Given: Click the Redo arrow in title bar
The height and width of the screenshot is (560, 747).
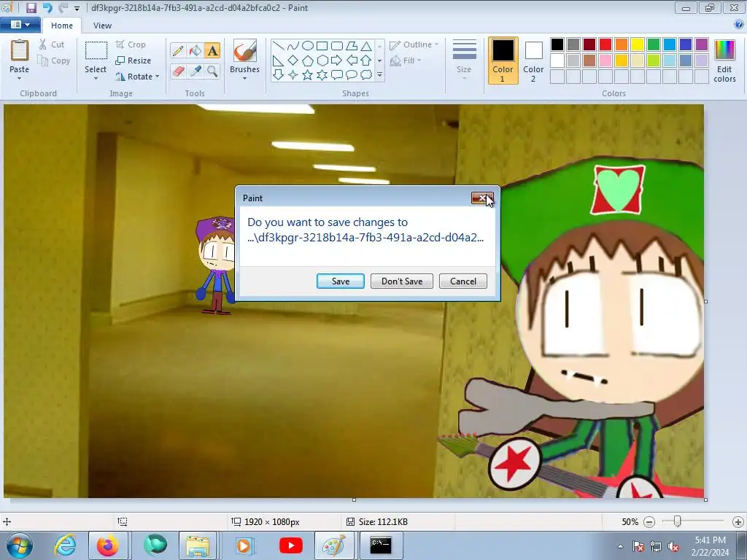Looking at the screenshot, I should pyautogui.click(x=63, y=8).
